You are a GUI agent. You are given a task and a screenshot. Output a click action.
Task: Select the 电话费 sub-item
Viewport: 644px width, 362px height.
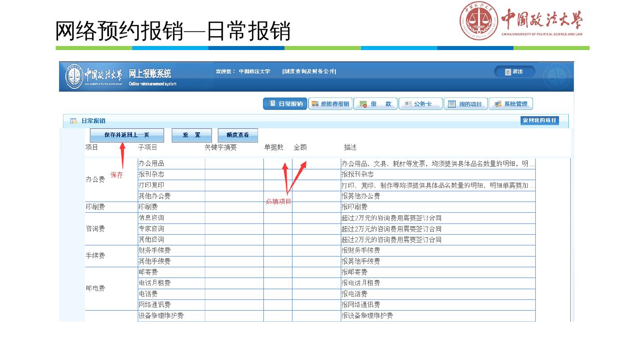point(148,294)
